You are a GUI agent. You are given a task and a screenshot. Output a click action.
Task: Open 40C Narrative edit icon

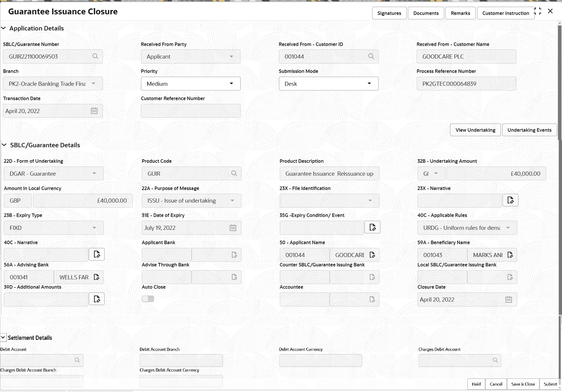[x=96, y=254]
